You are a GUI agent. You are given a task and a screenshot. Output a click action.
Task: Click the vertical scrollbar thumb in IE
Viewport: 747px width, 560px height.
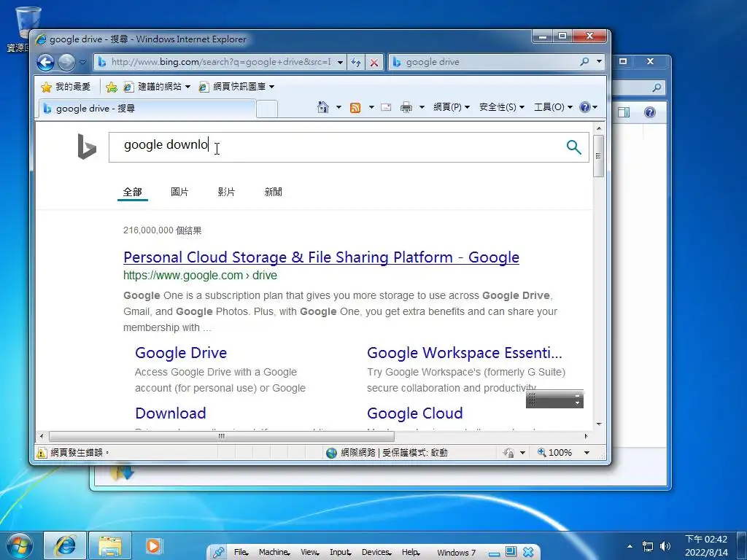pyautogui.click(x=599, y=156)
